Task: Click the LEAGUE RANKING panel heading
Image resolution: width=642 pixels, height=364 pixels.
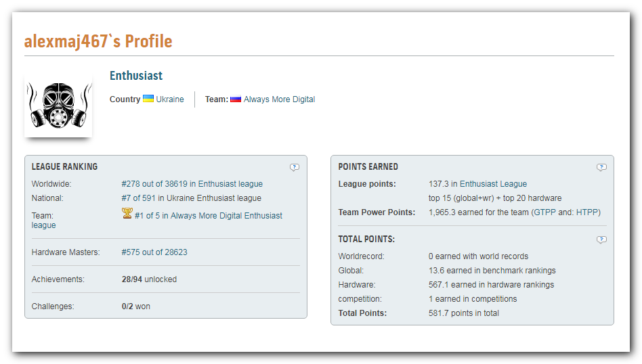Action: pos(65,167)
